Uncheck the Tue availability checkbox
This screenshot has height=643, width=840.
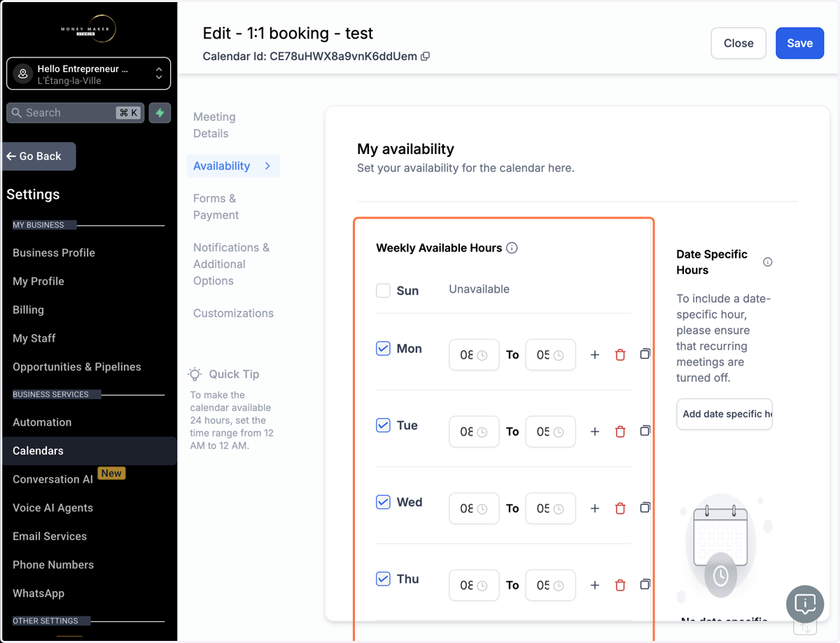click(383, 425)
